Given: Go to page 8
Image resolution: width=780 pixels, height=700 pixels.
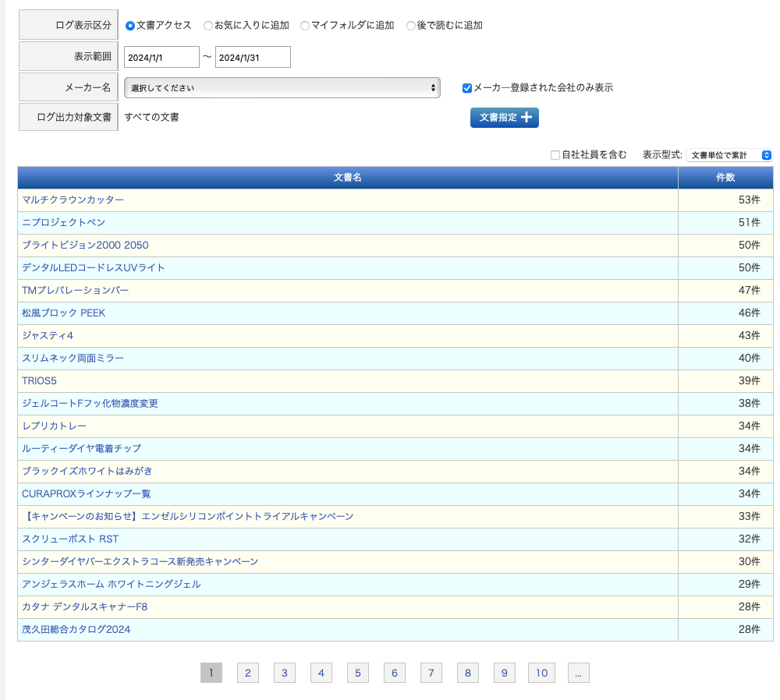Looking at the screenshot, I should point(467,673).
